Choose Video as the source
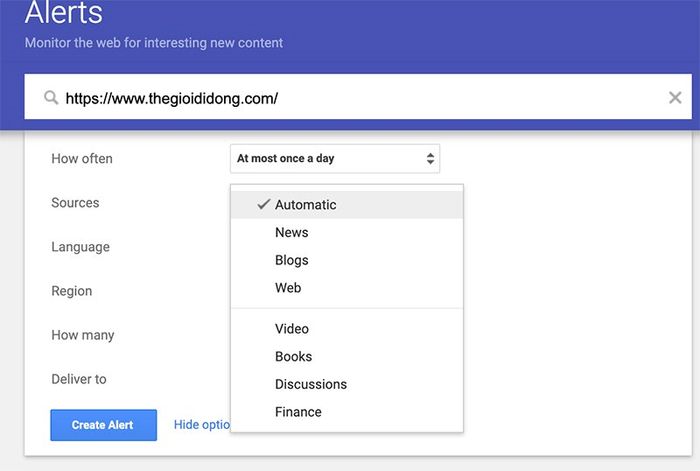 (292, 329)
